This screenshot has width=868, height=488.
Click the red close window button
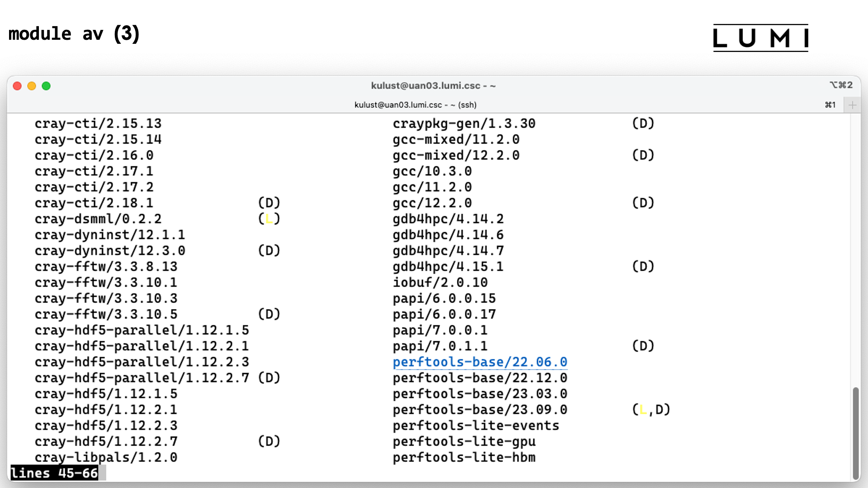(17, 86)
